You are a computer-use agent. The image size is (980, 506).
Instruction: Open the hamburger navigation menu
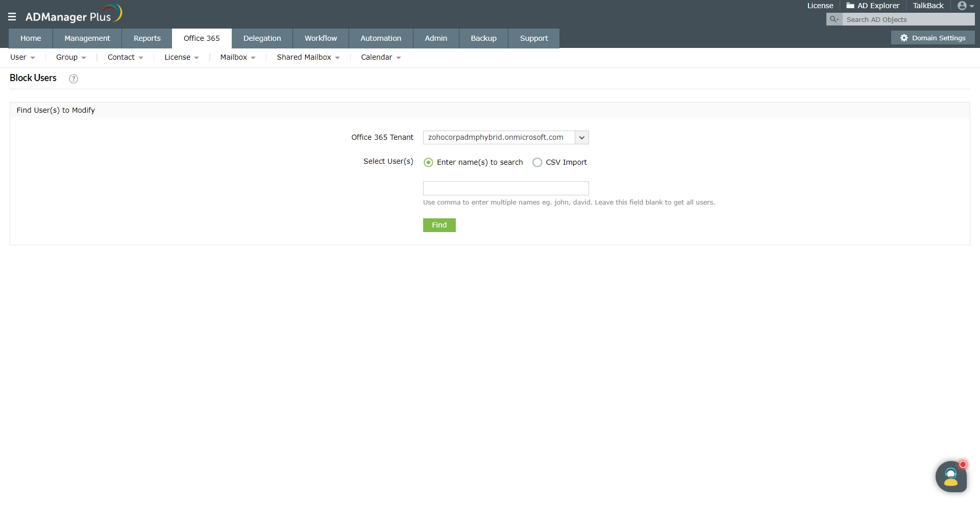point(12,17)
